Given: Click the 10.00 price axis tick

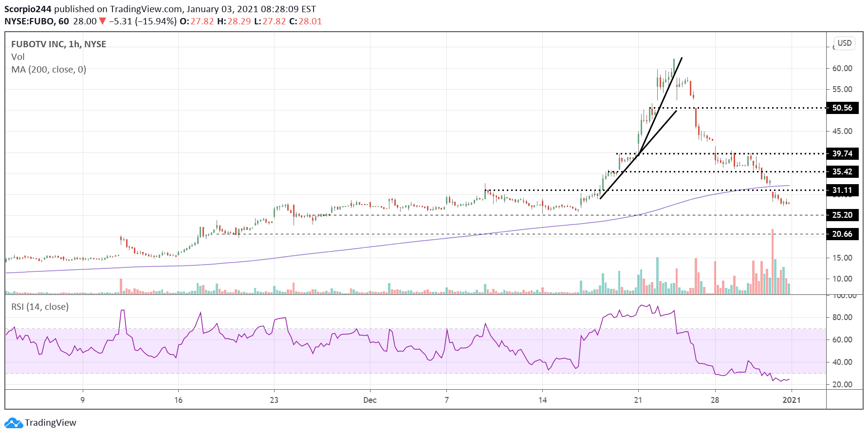Looking at the screenshot, I should [x=842, y=279].
